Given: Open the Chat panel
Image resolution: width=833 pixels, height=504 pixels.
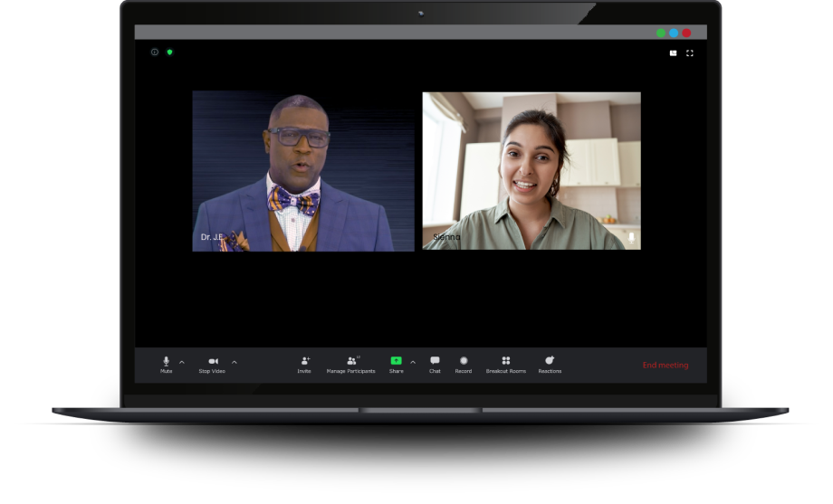Looking at the screenshot, I should click(435, 365).
